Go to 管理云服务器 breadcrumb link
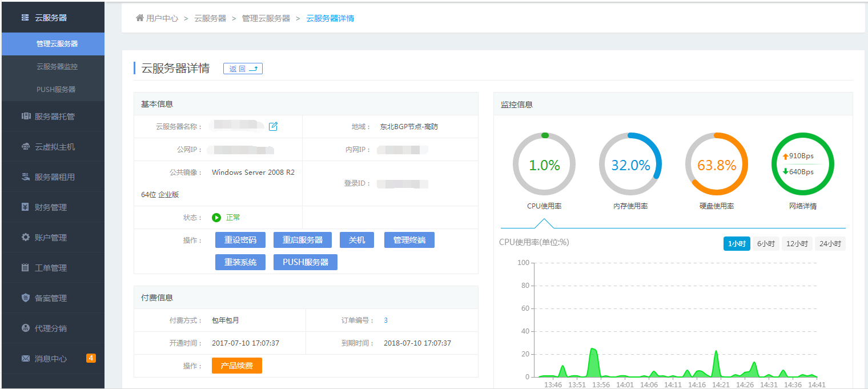Image resolution: width=868 pixels, height=389 pixels. pos(266,18)
